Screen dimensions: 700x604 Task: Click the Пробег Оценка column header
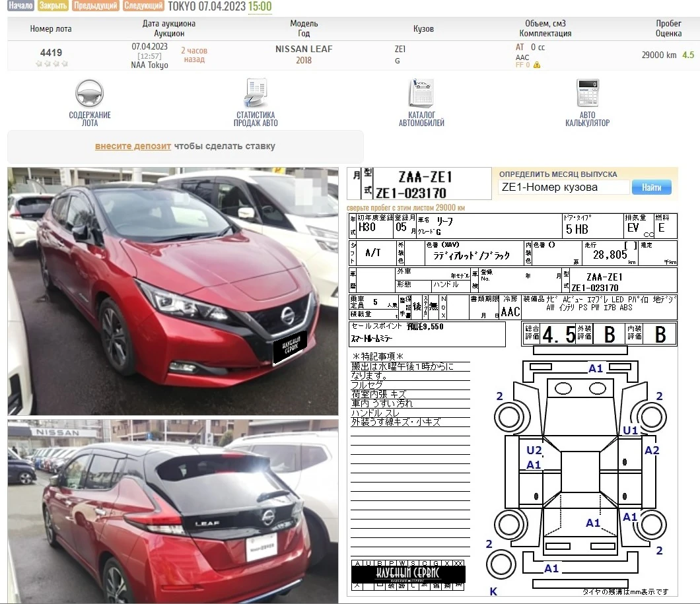pyautogui.click(x=668, y=28)
